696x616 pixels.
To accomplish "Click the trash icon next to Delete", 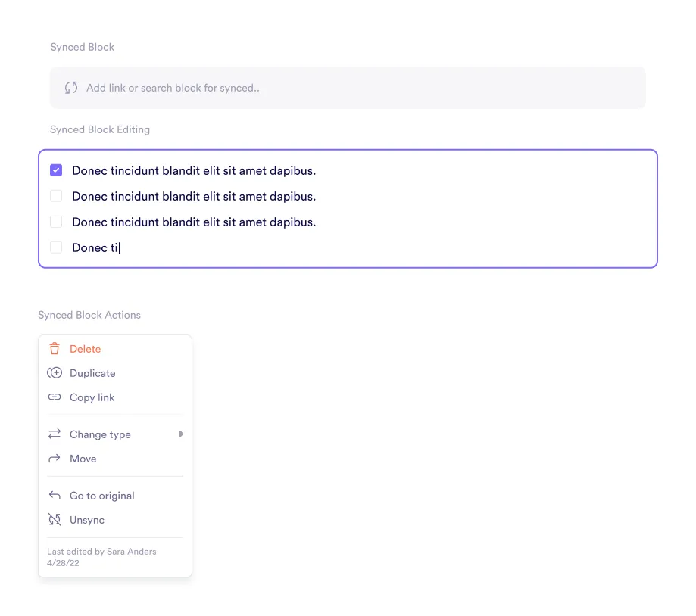I will (55, 349).
